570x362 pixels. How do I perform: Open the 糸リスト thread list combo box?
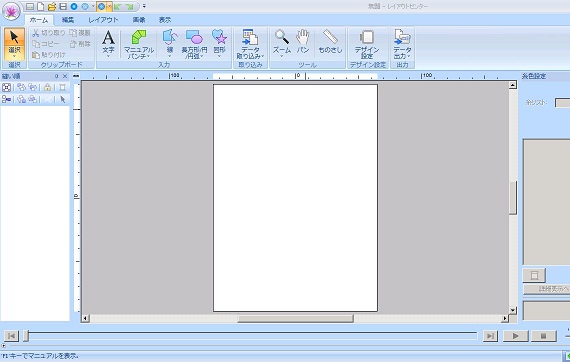click(562, 102)
